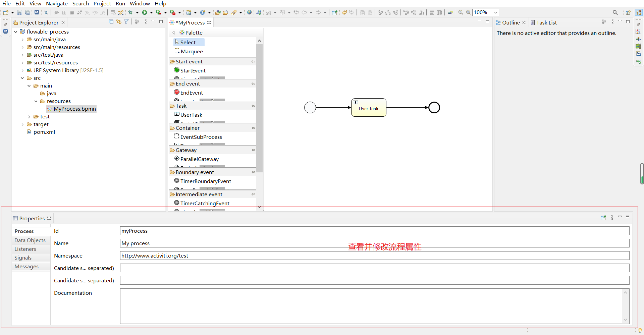Image resolution: width=644 pixels, height=335 pixels.
Task: Click the Zoom Out magnifier icon
Action: tap(460, 12)
